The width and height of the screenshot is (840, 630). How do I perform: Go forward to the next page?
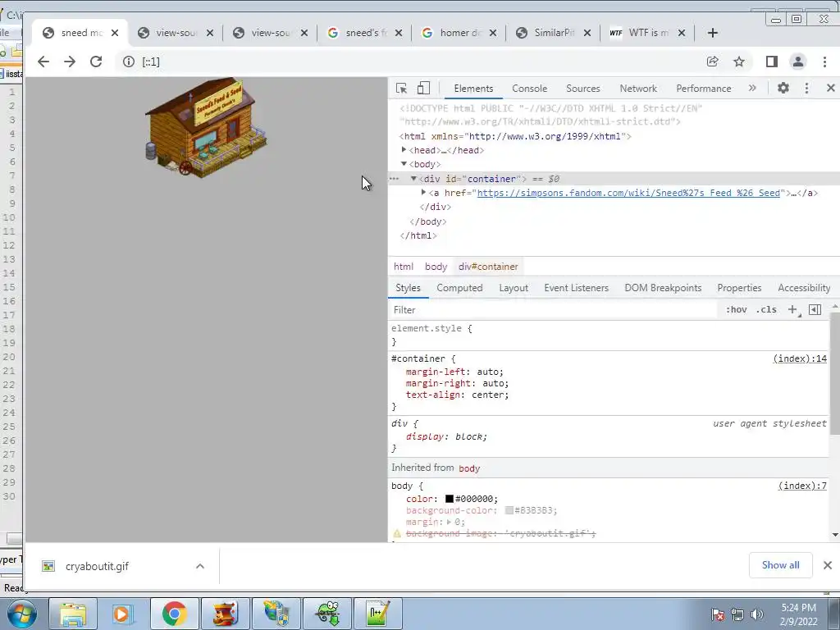(70, 62)
